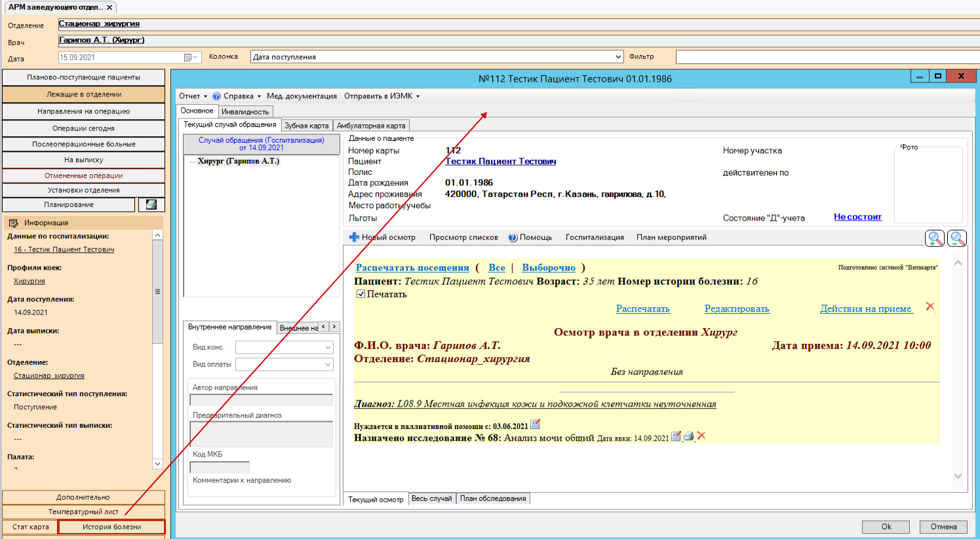Select Лежащие в отделении
The width and height of the screenshot is (980, 539).
tap(83, 94)
